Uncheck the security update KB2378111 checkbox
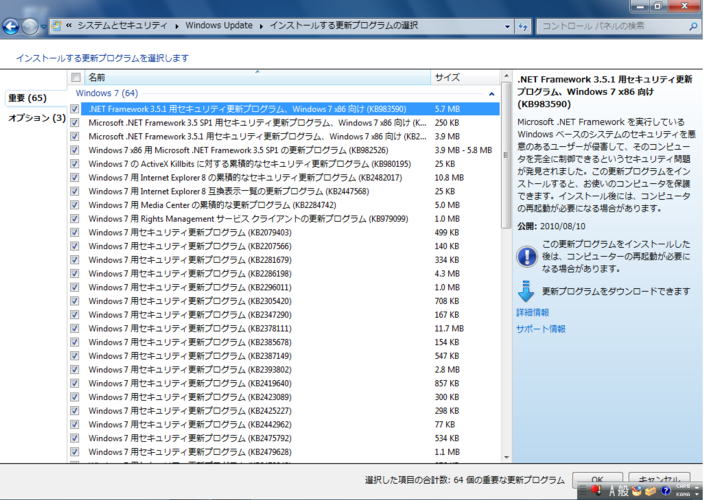Screen dimensions: 706x500 (75, 328)
